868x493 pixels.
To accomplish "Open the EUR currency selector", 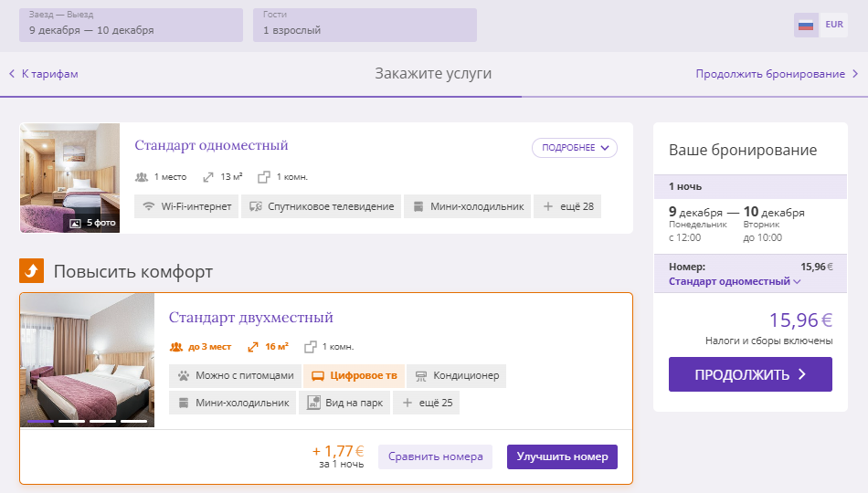I will 833,25.
